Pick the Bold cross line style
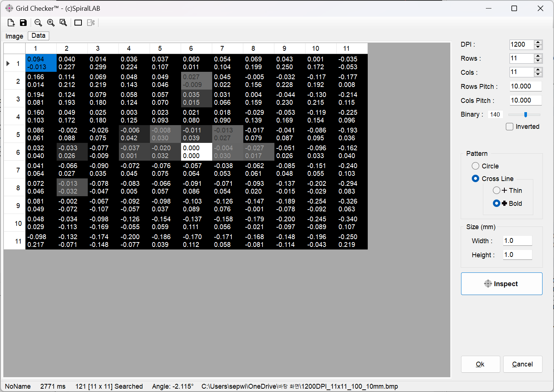Image resolution: width=554 pixels, height=392 pixels. (497, 203)
